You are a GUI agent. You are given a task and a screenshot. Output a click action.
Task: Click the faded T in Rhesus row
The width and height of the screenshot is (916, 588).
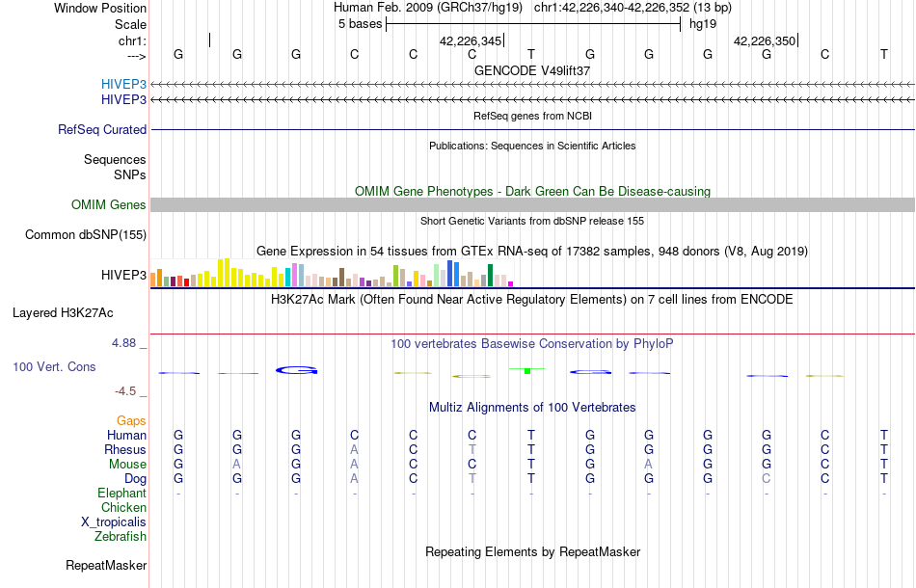pyautogui.click(x=472, y=450)
